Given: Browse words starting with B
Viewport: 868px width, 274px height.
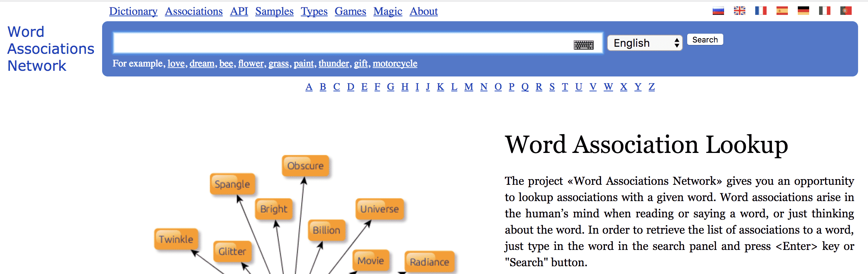Looking at the screenshot, I should tap(323, 87).
